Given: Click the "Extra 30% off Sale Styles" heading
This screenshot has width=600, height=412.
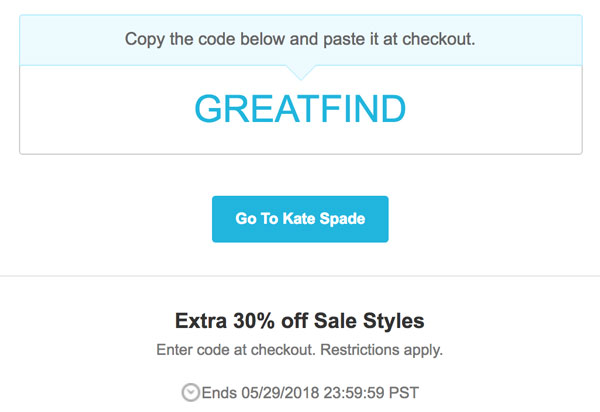Looking at the screenshot, I should (x=300, y=322).
